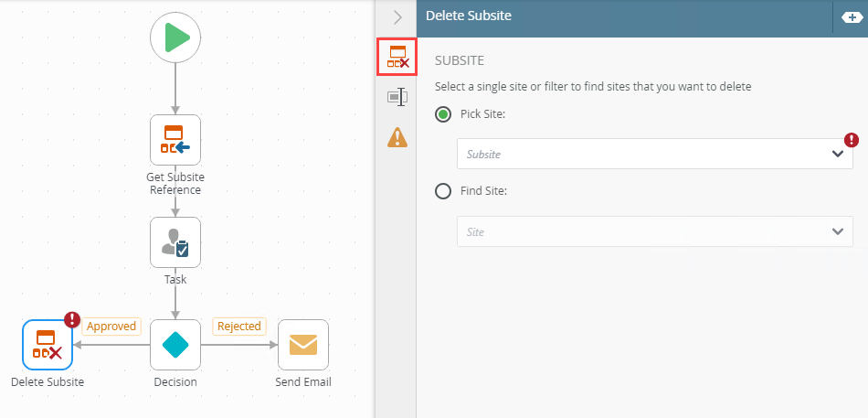
Task: Select the Pick Site radio option
Action: [443, 114]
